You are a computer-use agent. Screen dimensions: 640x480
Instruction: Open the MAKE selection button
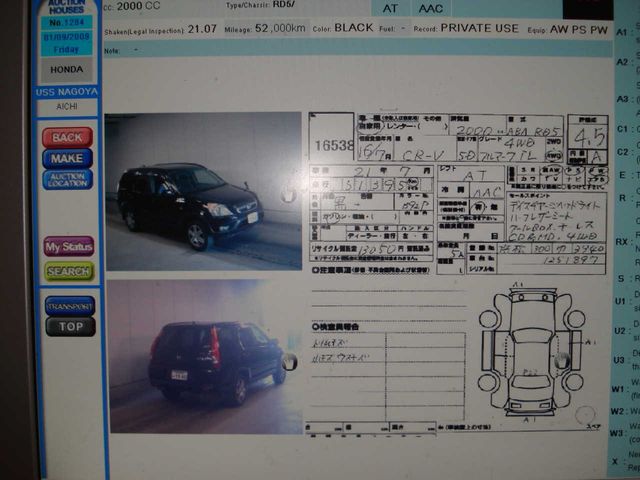[67, 158]
